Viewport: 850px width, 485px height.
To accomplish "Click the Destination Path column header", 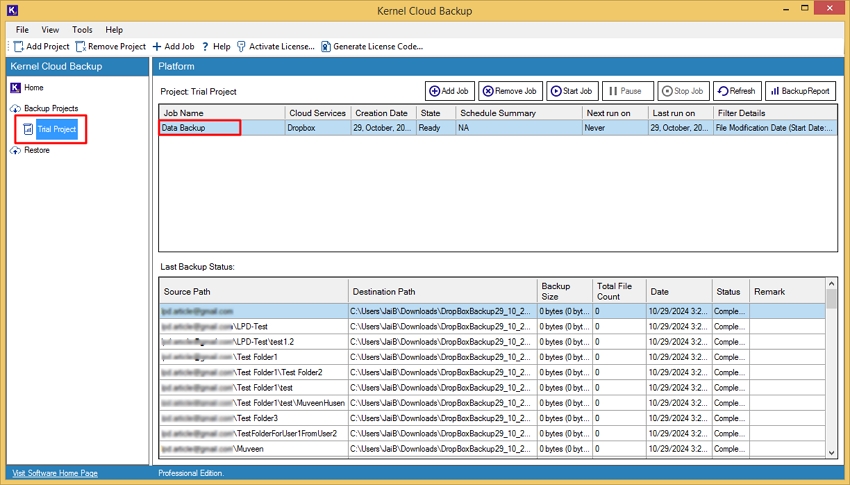I will pyautogui.click(x=442, y=292).
